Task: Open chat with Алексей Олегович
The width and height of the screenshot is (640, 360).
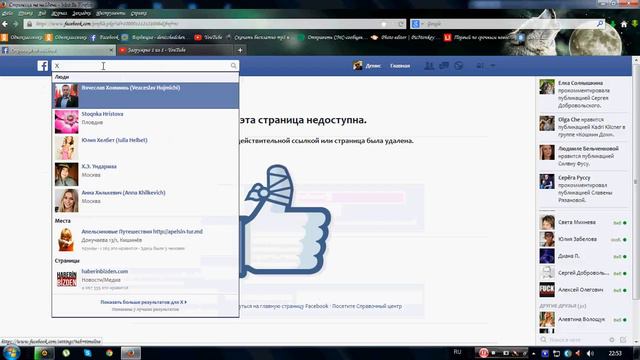Action: tap(583, 290)
